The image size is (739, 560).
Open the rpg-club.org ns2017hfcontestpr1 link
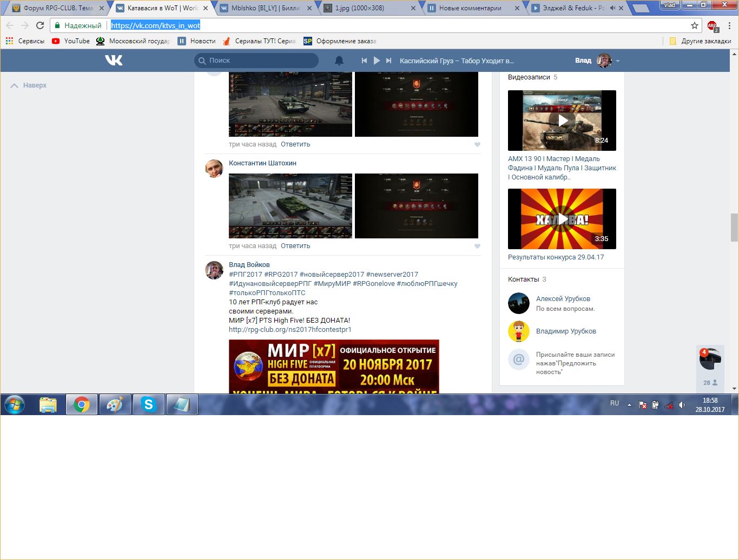click(290, 329)
